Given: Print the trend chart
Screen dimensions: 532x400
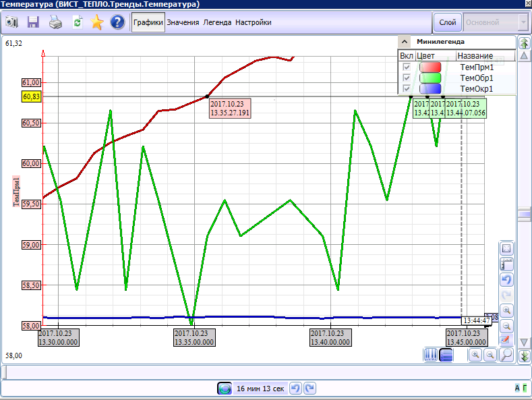Looking at the screenshot, I should coord(55,22).
